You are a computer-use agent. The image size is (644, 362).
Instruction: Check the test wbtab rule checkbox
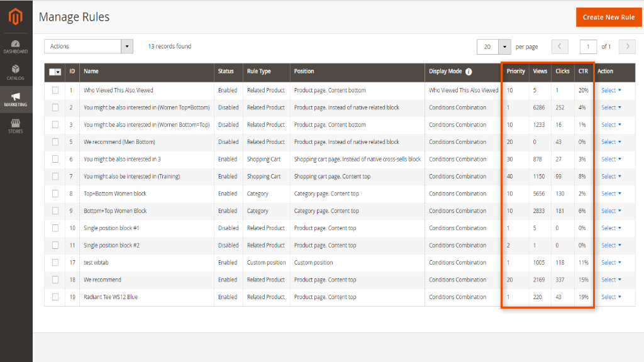coord(55,262)
